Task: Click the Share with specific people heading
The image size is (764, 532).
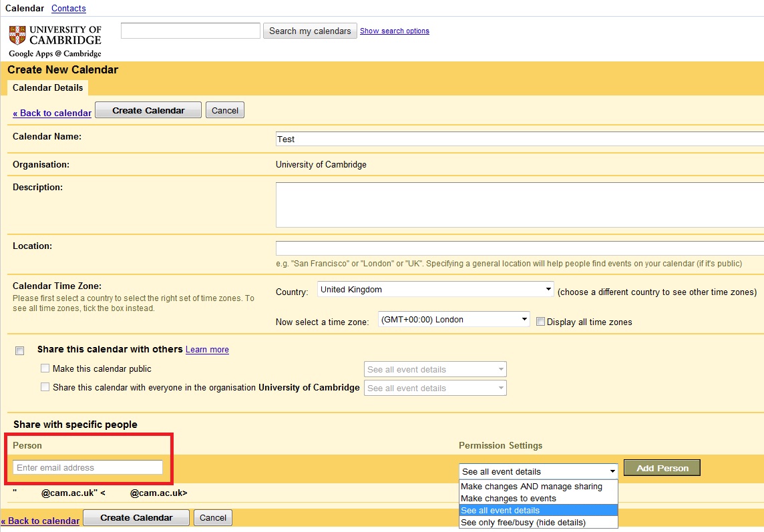Action: click(75, 425)
